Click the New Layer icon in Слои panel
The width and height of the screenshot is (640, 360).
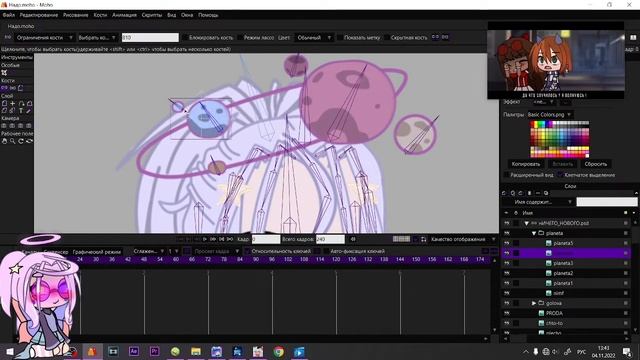coord(504,193)
